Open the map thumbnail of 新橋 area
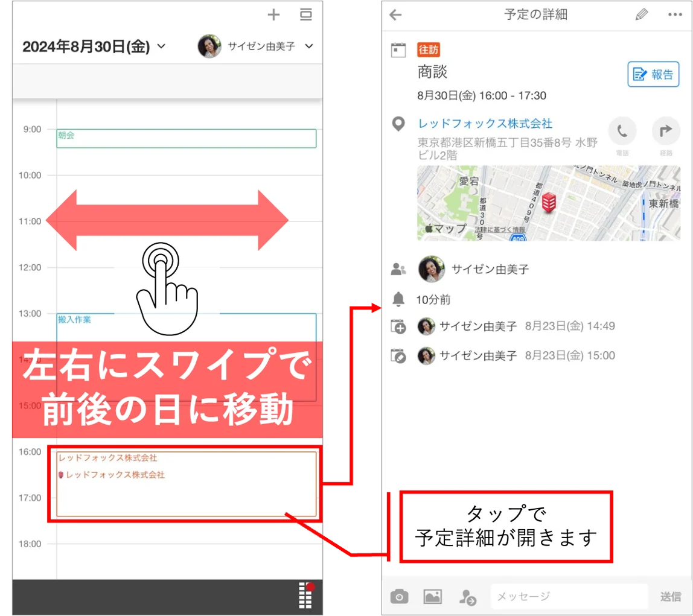The width and height of the screenshot is (693, 616). [549, 203]
